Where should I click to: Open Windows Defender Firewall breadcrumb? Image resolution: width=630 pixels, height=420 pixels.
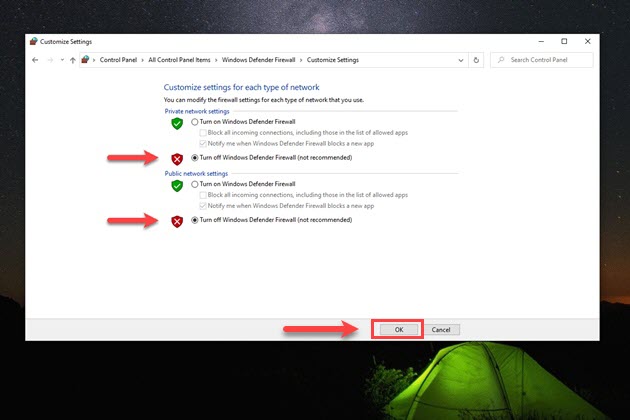pyautogui.click(x=258, y=60)
